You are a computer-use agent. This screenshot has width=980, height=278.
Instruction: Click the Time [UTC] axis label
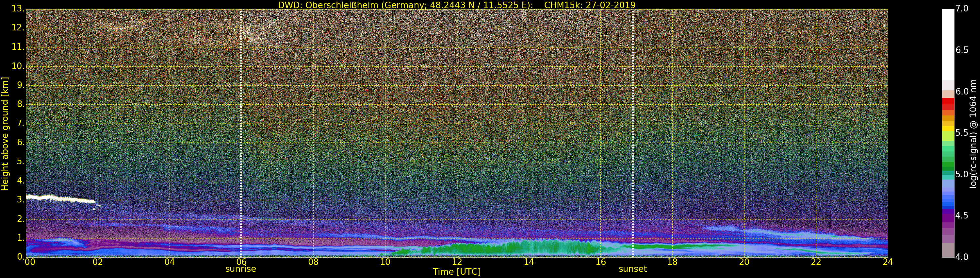click(x=457, y=272)
